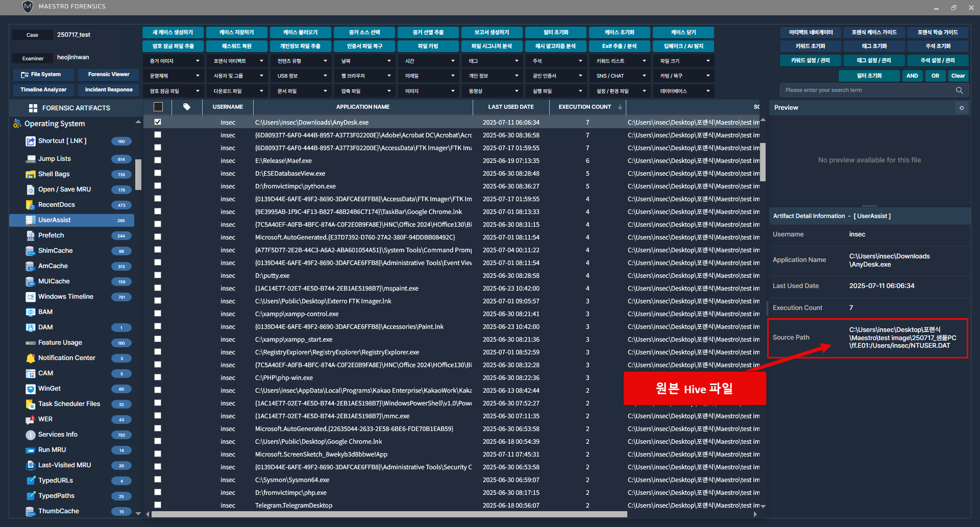
Task: Uncheck the AnyDesk.exe row checkbox
Action: [x=158, y=122]
